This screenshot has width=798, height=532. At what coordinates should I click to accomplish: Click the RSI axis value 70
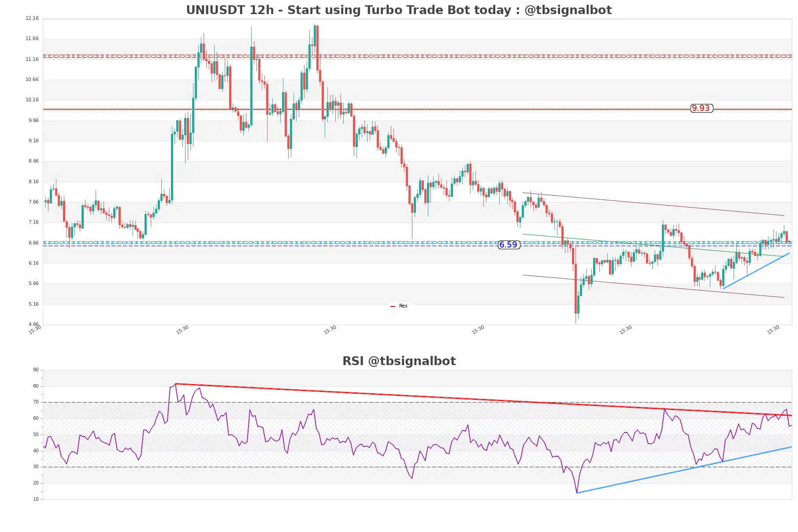point(36,402)
